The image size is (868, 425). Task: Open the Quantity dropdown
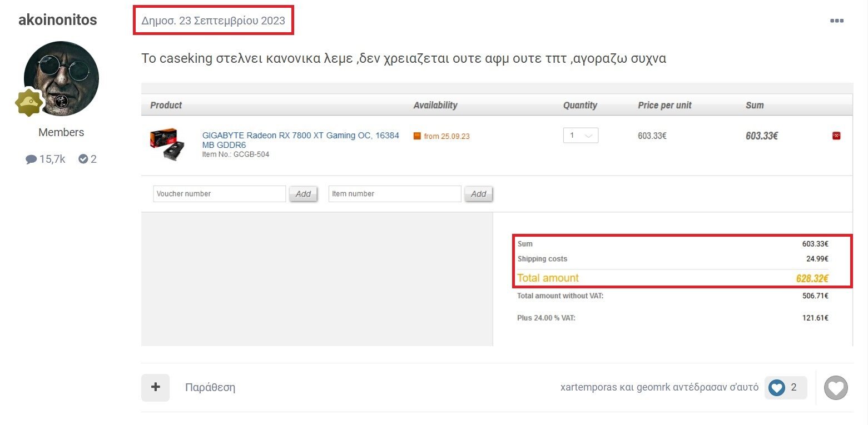click(x=581, y=136)
